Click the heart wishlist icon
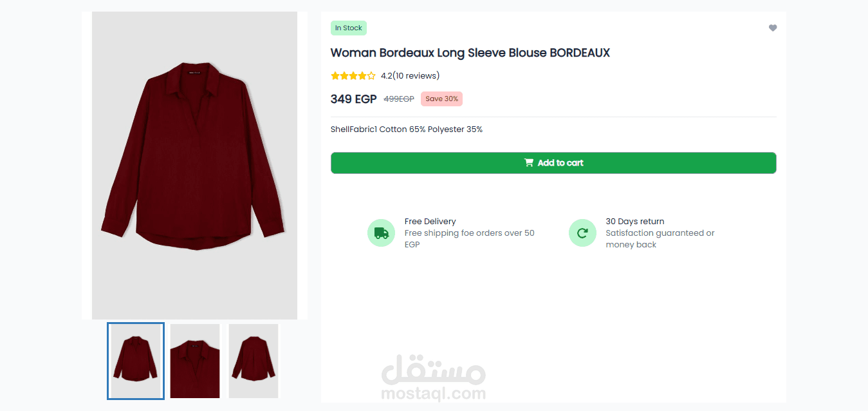This screenshot has height=411, width=868. [773, 28]
